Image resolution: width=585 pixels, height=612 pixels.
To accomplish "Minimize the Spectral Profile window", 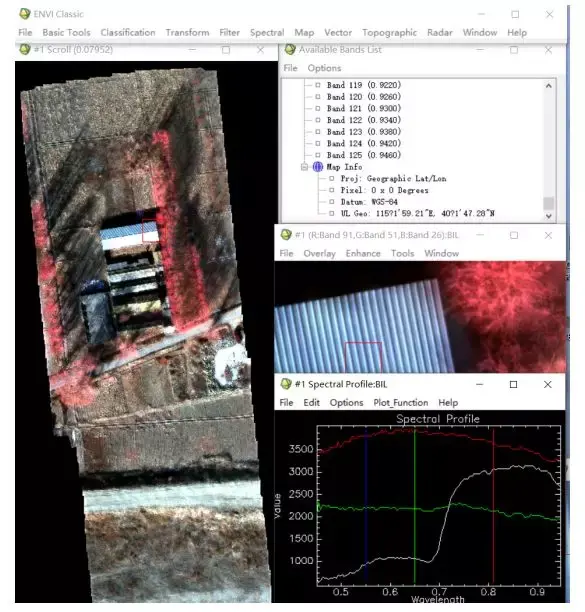I will pos(480,384).
